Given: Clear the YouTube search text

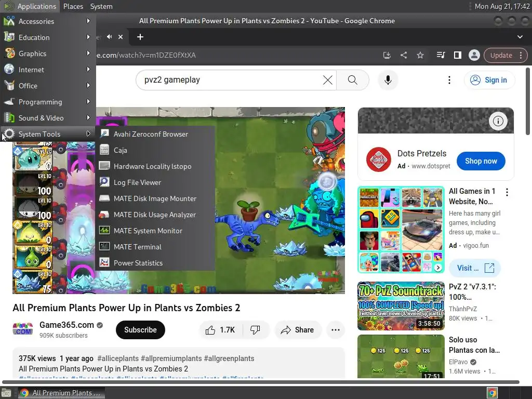Looking at the screenshot, I should click(x=327, y=80).
